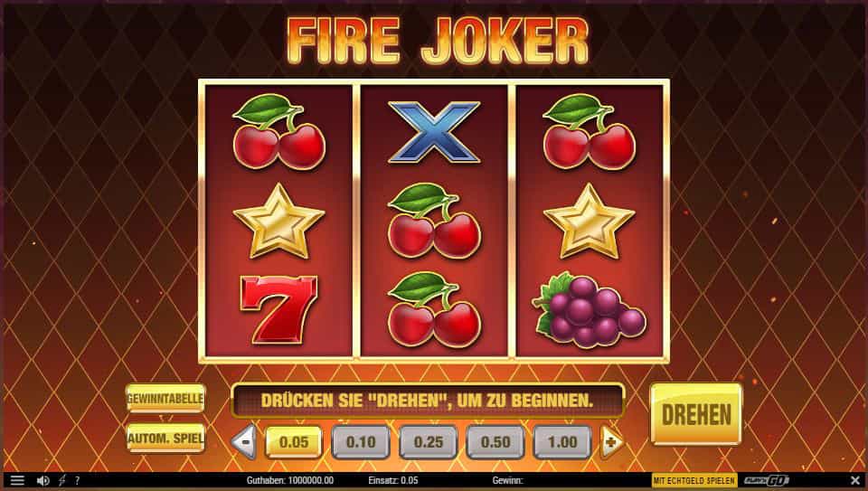Click the blue X symbol on middle reel
The image size is (868, 491).
[434, 132]
